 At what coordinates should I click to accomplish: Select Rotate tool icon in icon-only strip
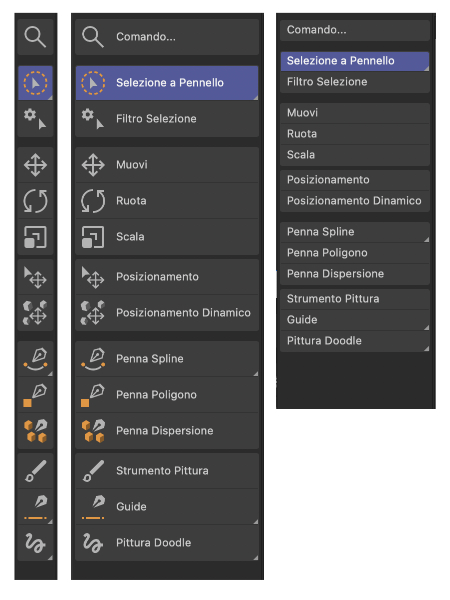[35, 201]
